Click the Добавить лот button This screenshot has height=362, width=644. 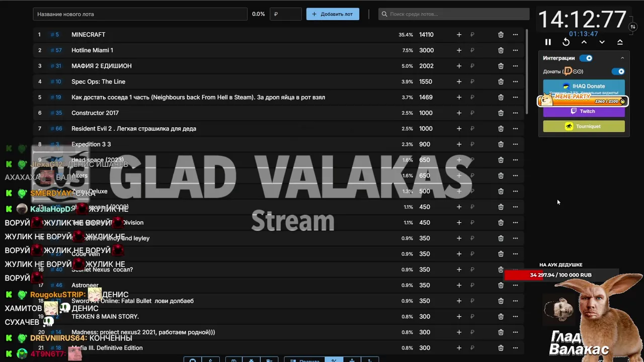click(x=333, y=14)
